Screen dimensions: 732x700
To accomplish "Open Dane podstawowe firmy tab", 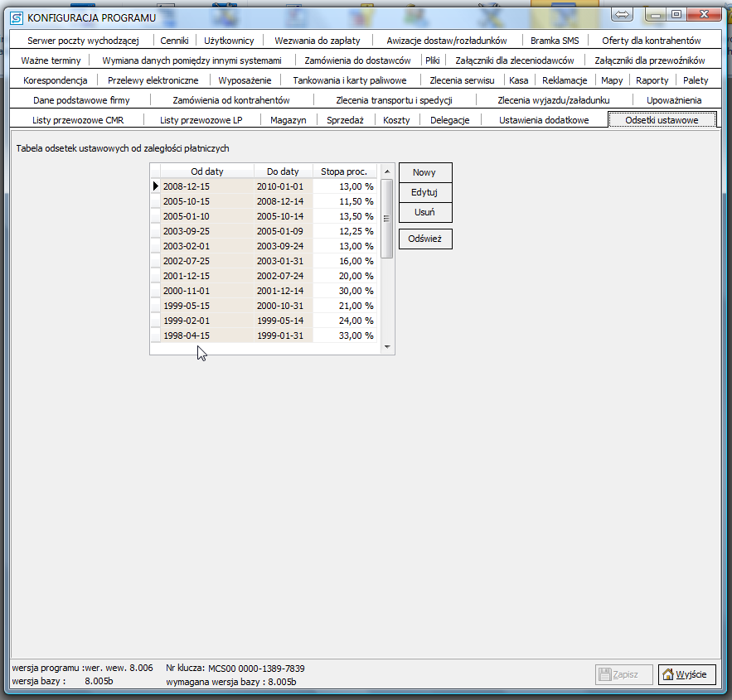I will coord(81,100).
